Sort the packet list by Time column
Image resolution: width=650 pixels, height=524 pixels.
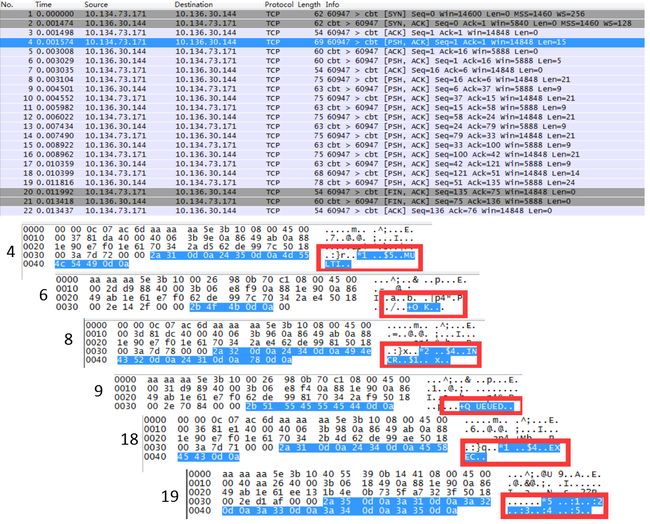point(44,5)
